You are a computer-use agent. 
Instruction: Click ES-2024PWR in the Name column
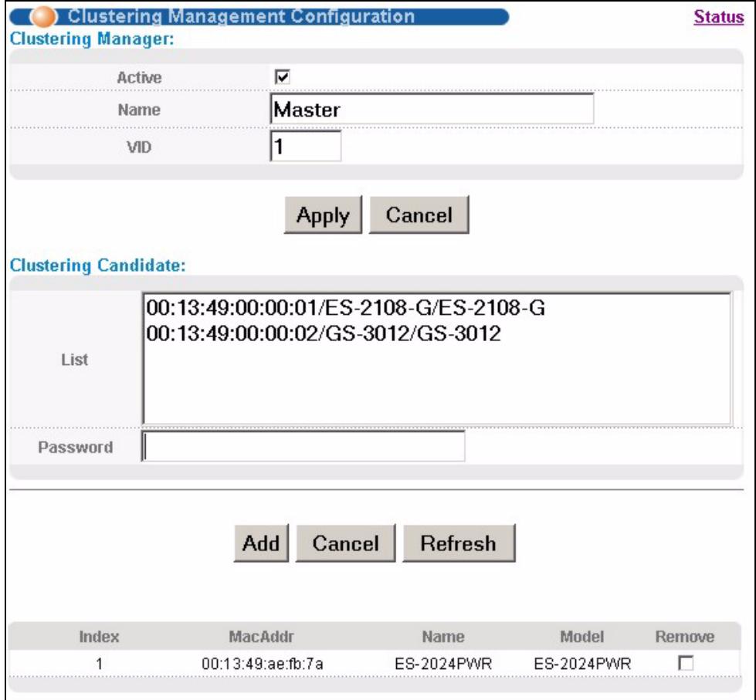443,664
